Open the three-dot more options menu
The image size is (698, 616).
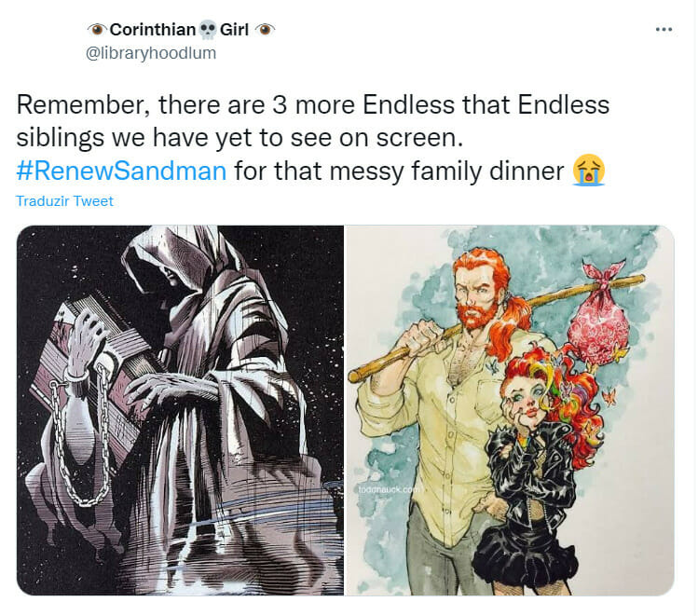coord(664,30)
